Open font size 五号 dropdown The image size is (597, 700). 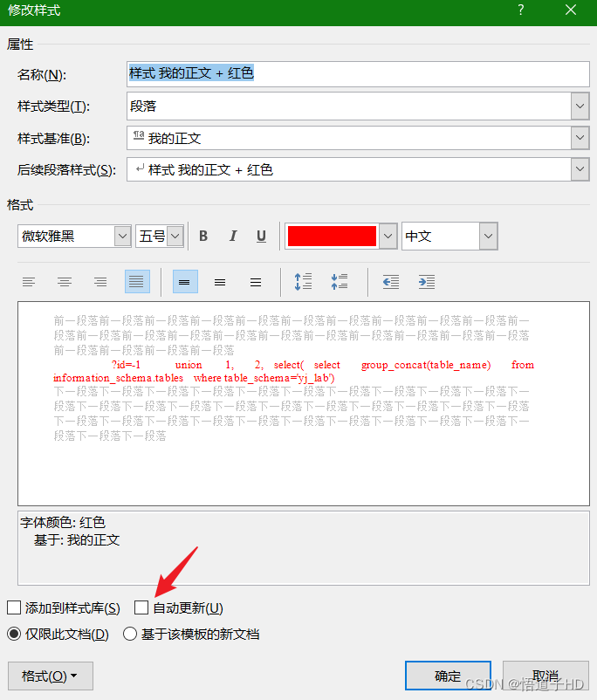click(x=175, y=237)
